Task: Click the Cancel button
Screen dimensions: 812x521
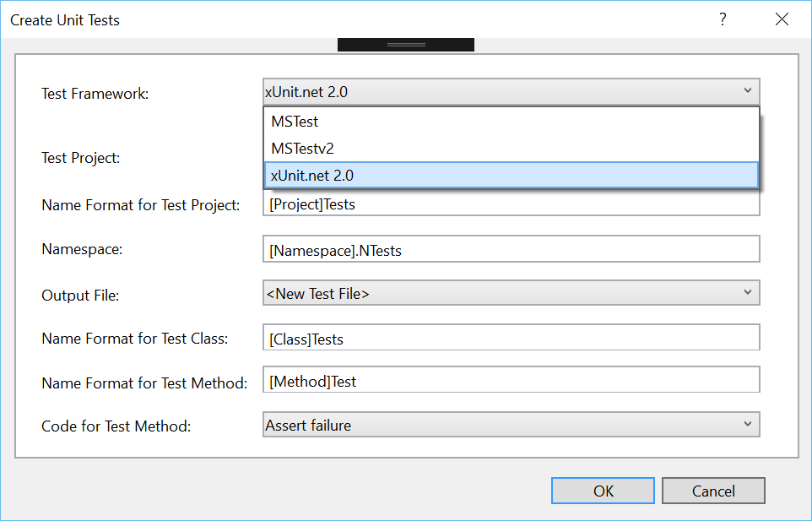Action: (x=713, y=491)
